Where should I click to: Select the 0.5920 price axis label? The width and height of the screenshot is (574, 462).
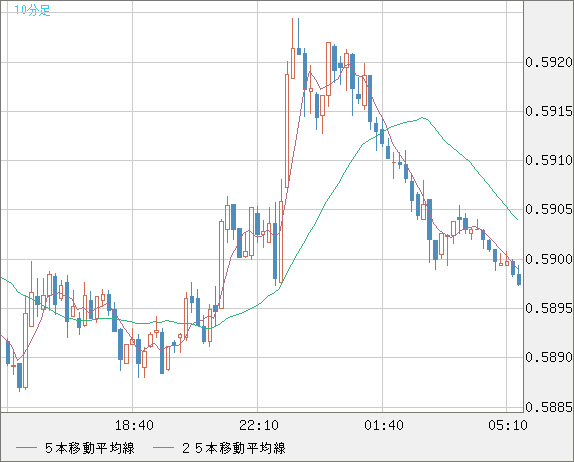549,62
